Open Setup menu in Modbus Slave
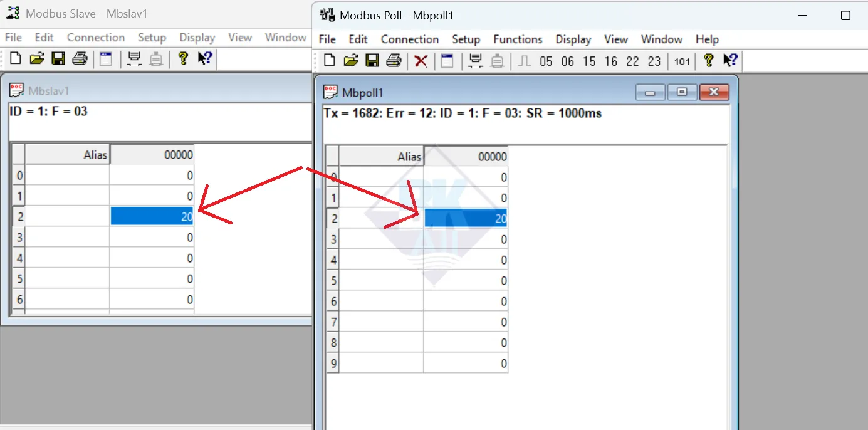 (152, 38)
